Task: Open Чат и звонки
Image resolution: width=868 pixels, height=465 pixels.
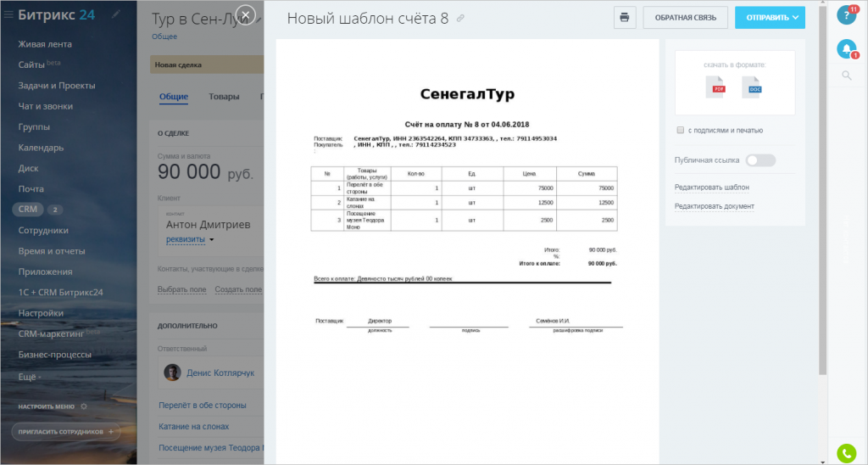Action: pos(46,106)
